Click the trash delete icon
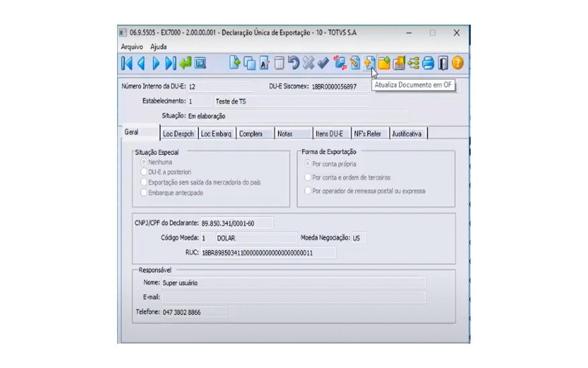This screenshot has width=588, height=368. (279, 64)
